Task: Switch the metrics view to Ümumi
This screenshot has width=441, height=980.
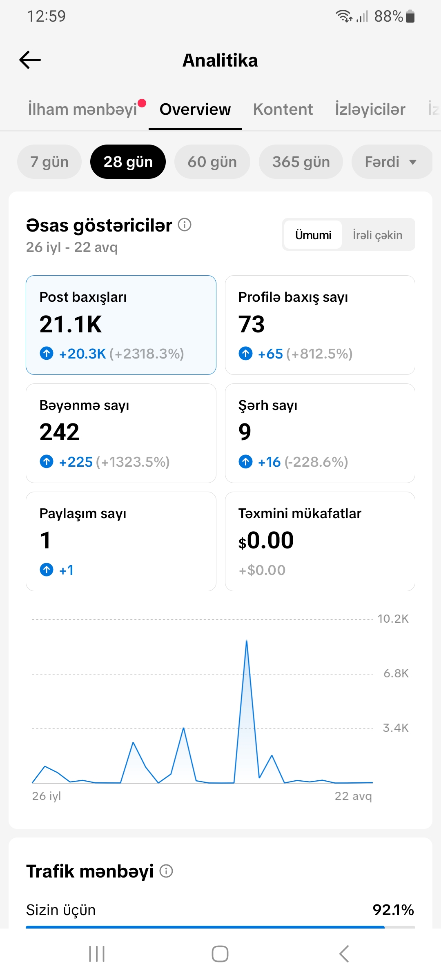Action: pos(313,235)
